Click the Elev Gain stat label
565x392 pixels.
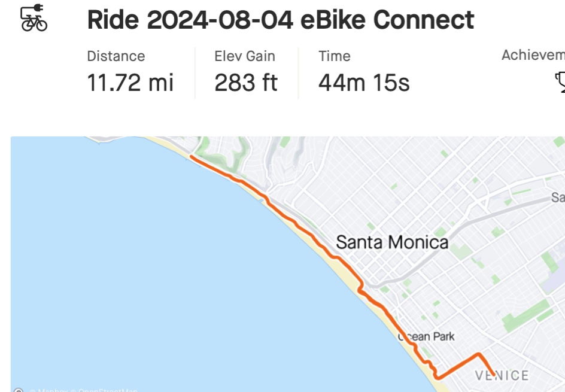245,56
